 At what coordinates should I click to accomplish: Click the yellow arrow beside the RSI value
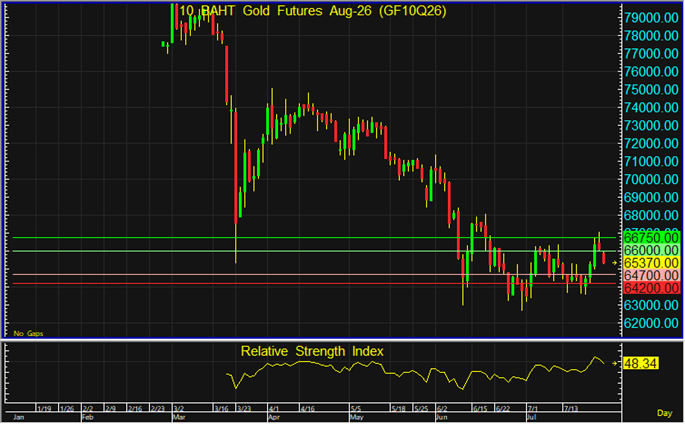coord(615,363)
